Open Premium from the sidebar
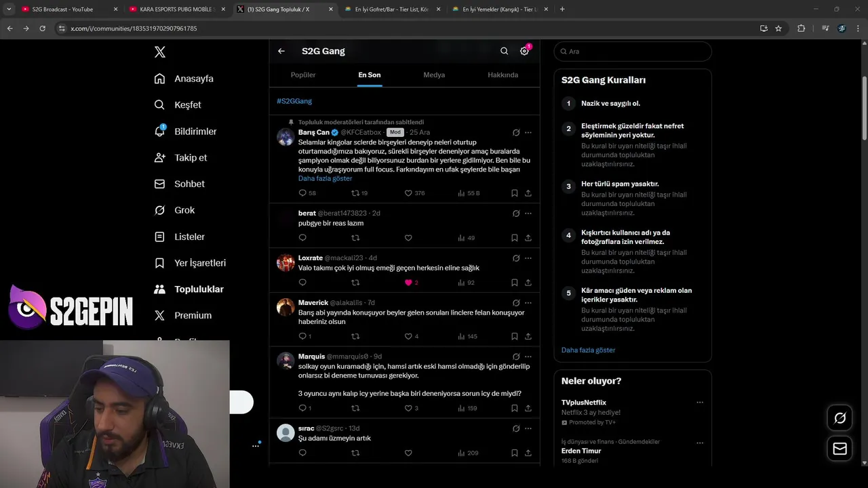868x488 pixels. click(182, 315)
